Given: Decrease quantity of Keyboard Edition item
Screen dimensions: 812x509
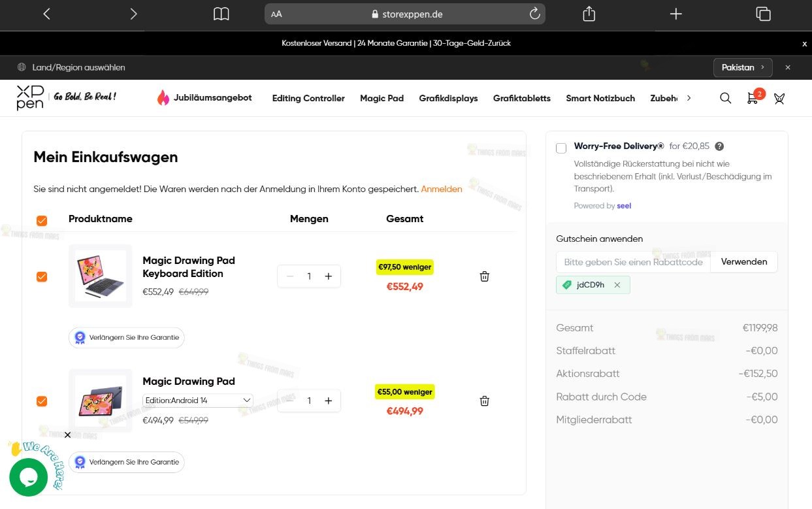Looking at the screenshot, I should pyautogui.click(x=290, y=276).
